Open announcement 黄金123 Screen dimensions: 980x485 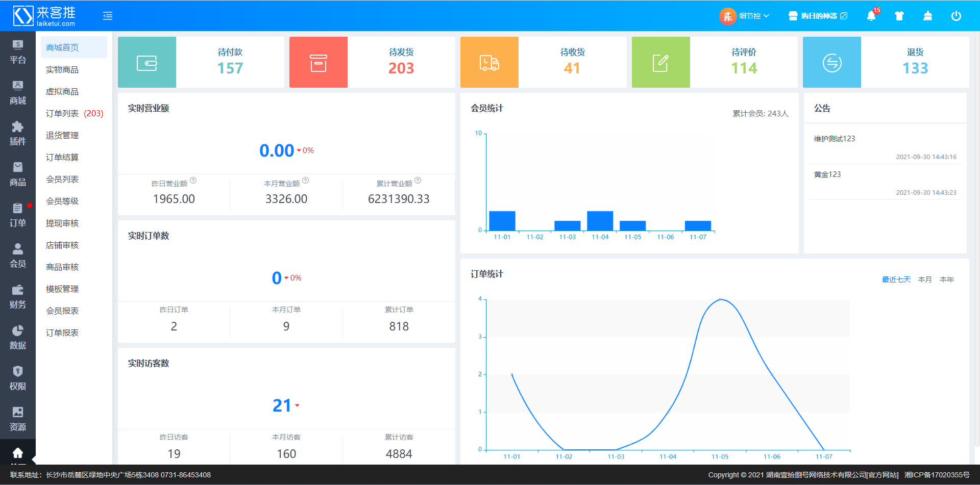click(x=827, y=174)
